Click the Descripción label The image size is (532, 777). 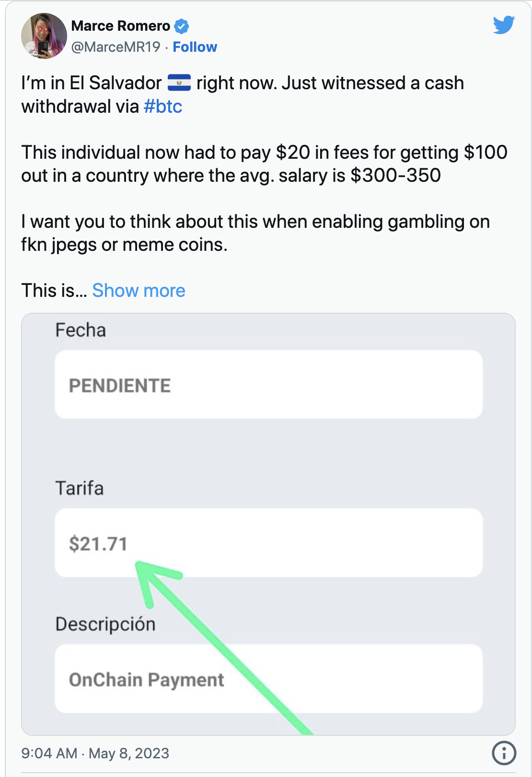pyautogui.click(x=105, y=624)
